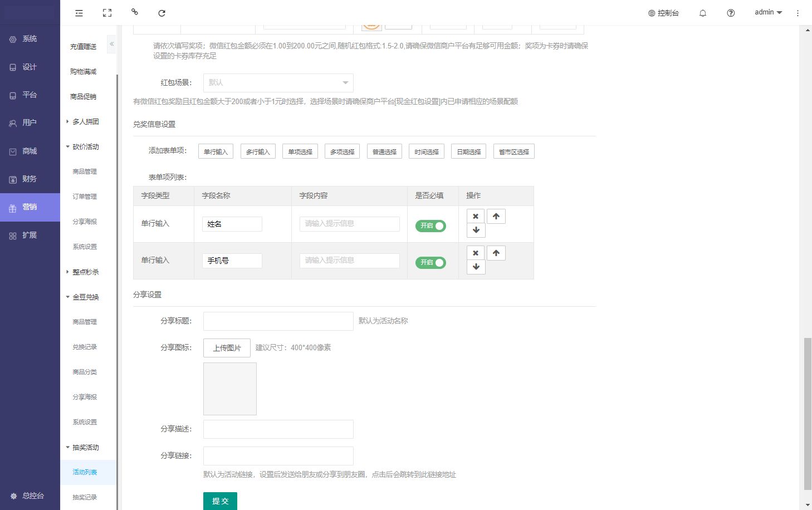812x510 pixels.
Task: Expand the 整点秒杀 submenu
Action: point(85,272)
